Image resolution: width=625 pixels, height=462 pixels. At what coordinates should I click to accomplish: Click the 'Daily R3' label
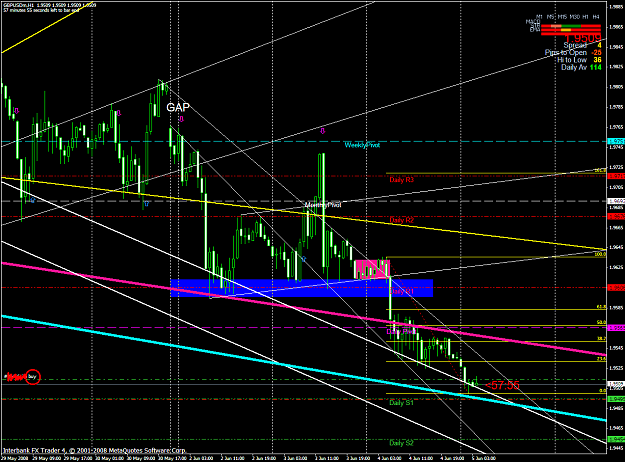coord(401,180)
